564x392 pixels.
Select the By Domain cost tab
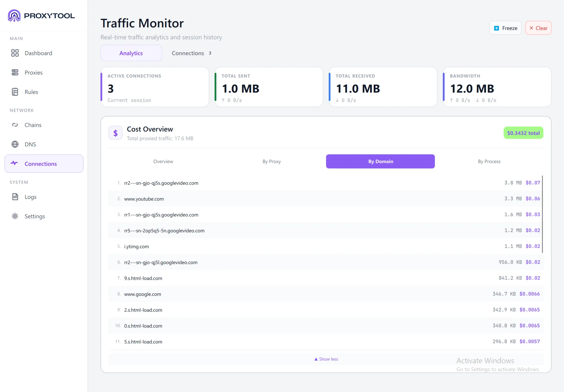[380, 161]
